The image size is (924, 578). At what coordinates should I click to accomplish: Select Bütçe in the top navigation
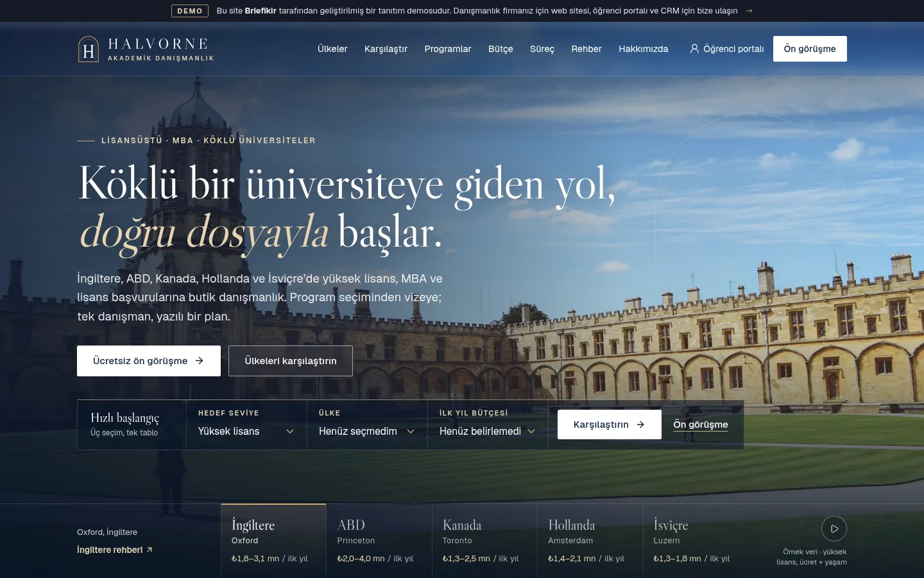tap(501, 49)
